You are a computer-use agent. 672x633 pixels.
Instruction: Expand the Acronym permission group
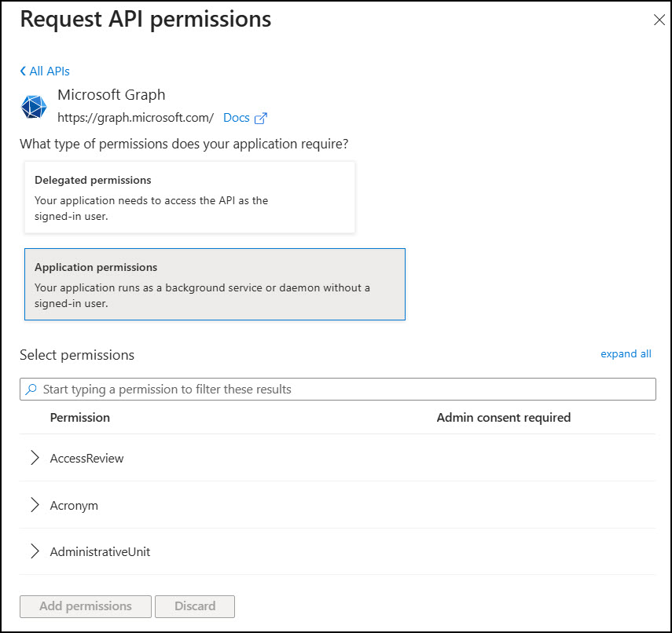34,504
